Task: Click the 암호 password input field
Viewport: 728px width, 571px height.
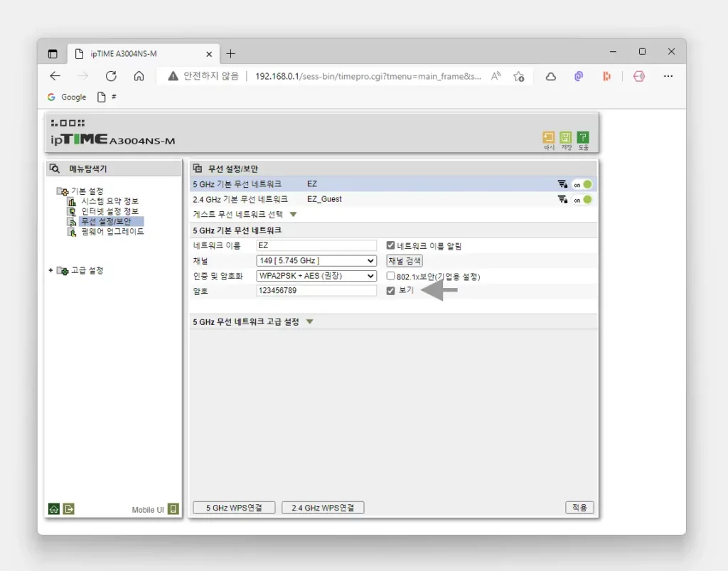Action: (316, 291)
